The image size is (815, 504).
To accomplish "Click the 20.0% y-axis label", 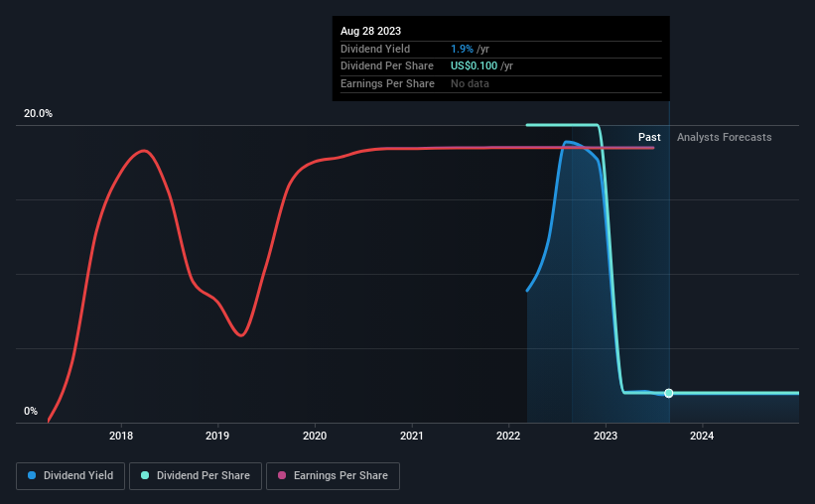I will coord(38,114).
